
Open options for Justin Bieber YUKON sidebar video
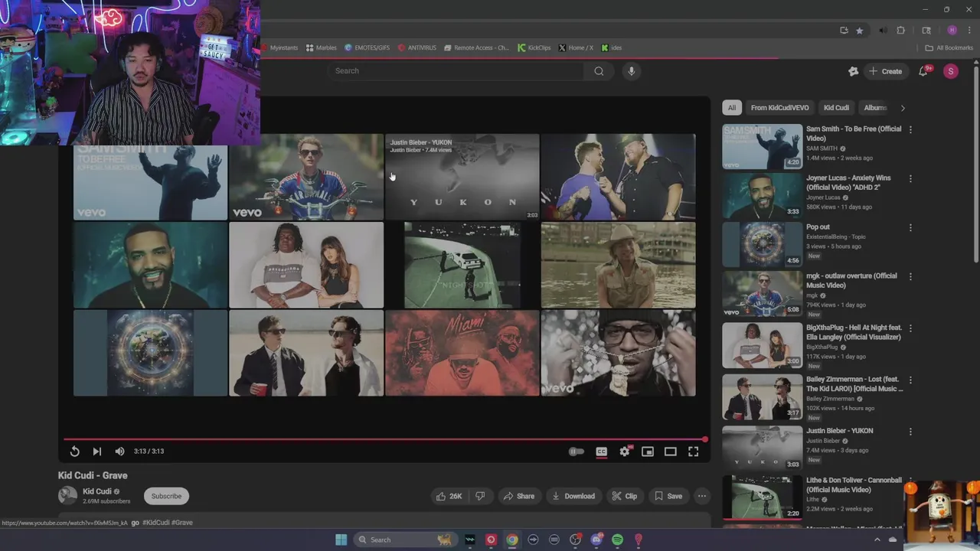coord(910,432)
